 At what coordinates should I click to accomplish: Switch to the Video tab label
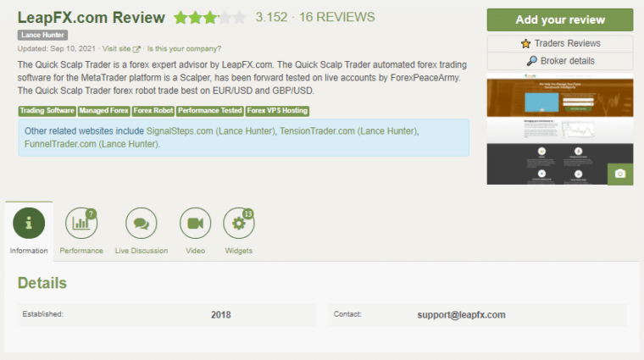195,251
